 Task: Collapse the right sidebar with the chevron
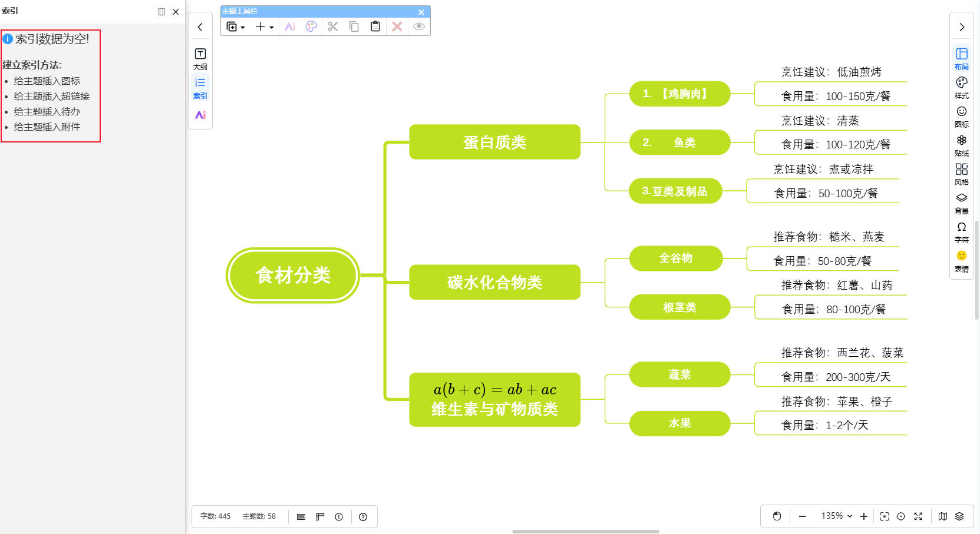coord(962,27)
